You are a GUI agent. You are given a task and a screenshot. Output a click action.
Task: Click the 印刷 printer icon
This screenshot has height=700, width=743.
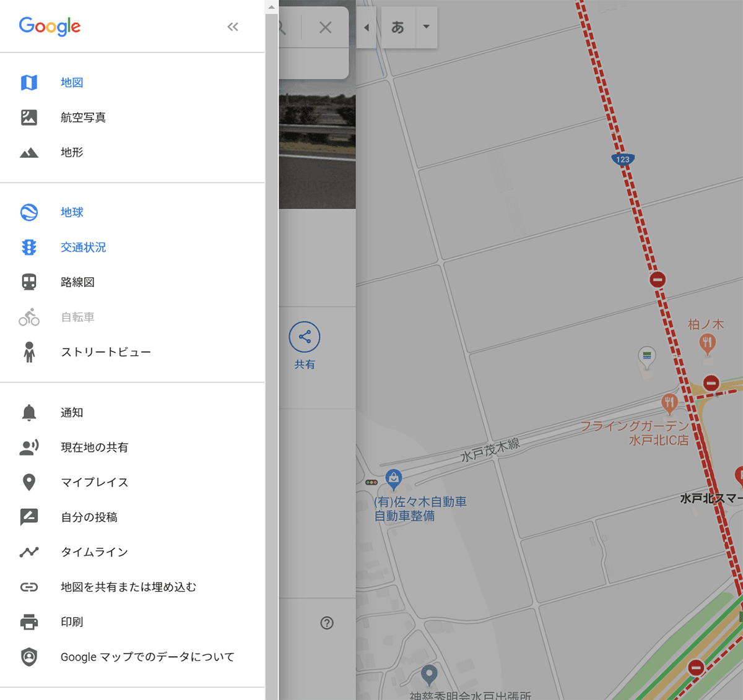pyautogui.click(x=29, y=622)
